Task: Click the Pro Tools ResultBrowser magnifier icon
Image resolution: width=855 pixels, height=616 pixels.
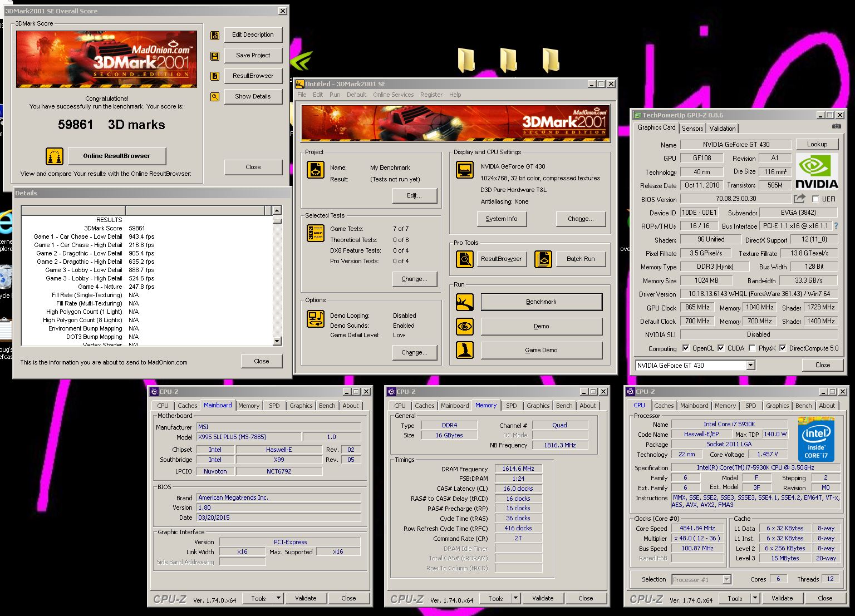Action: click(465, 259)
